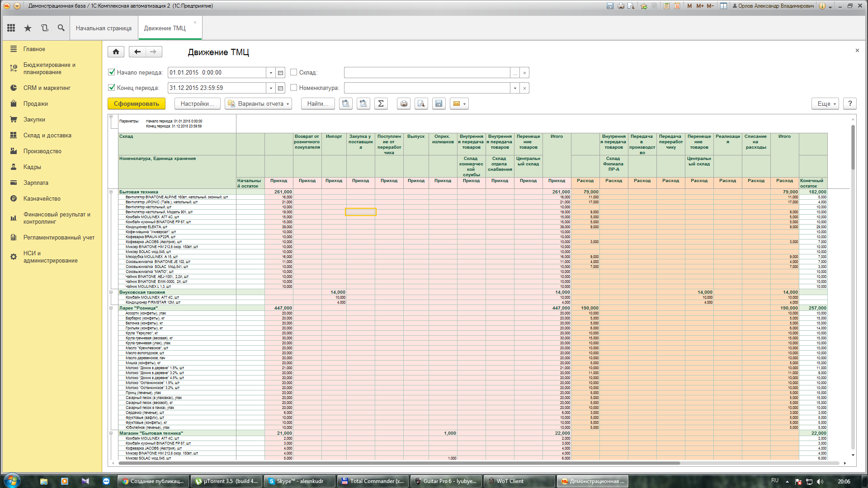Open Еще dropdown menu
This screenshot has width=868, height=488.
tap(826, 104)
